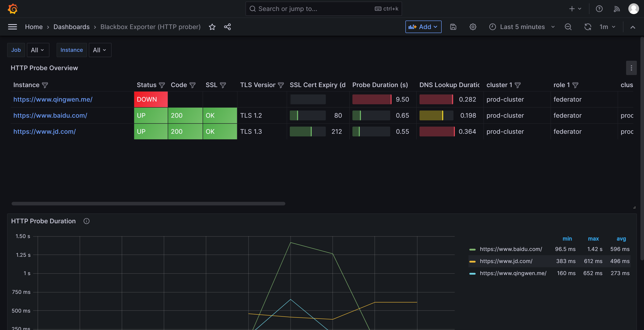Viewport: 644px width, 330px height.
Task: Click the DOWN status cell
Action: (151, 99)
